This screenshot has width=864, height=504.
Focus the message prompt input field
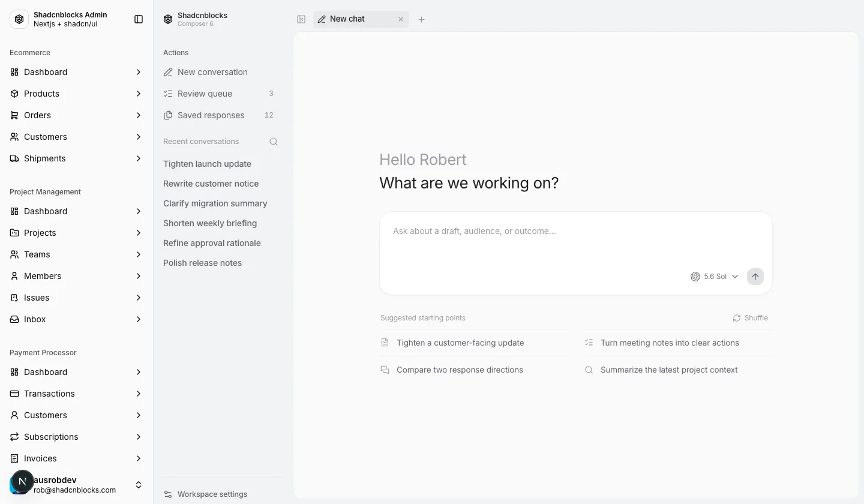[x=576, y=240]
